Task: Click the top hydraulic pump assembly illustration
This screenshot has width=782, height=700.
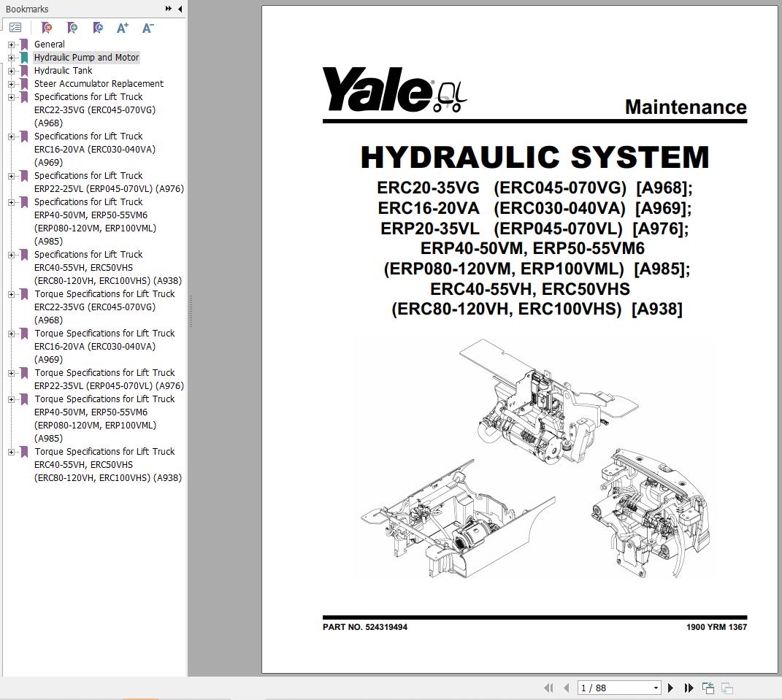Action: click(548, 401)
